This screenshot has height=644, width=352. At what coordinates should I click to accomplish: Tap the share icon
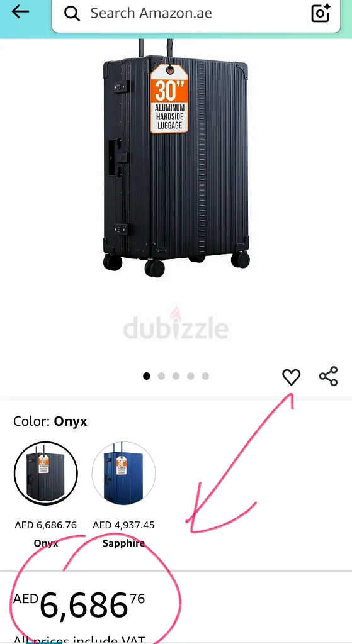click(x=328, y=376)
